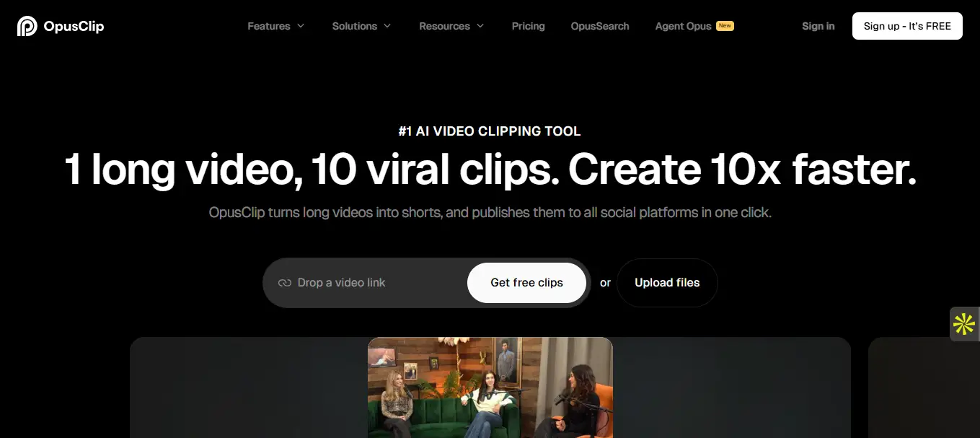Click the Get free clips button

pos(526,283)
